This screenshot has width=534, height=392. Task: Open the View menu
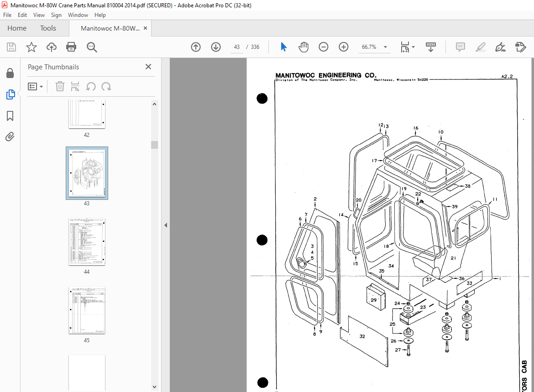point(39,15)
